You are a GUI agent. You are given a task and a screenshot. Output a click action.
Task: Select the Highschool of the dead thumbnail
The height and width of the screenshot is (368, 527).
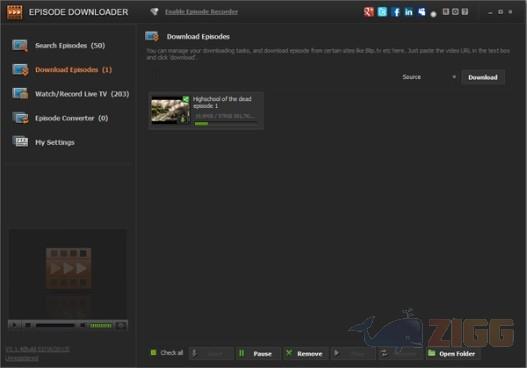pos(170,110)
